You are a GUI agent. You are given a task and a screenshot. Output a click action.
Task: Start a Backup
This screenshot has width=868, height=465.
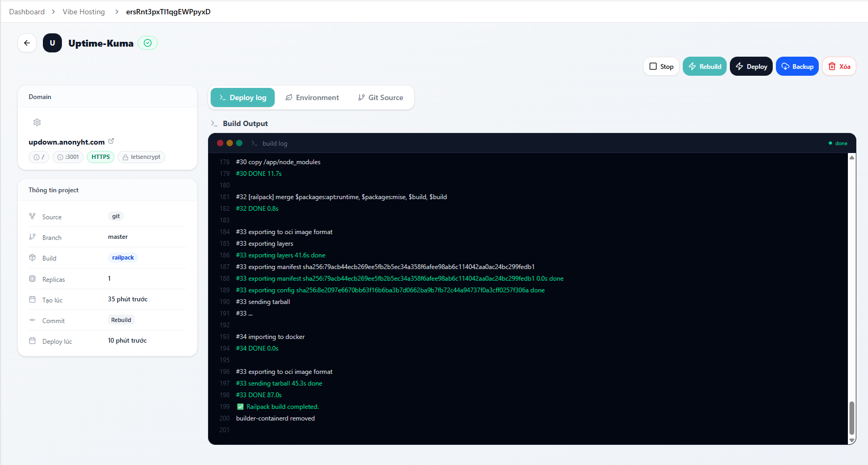(797, 66)
